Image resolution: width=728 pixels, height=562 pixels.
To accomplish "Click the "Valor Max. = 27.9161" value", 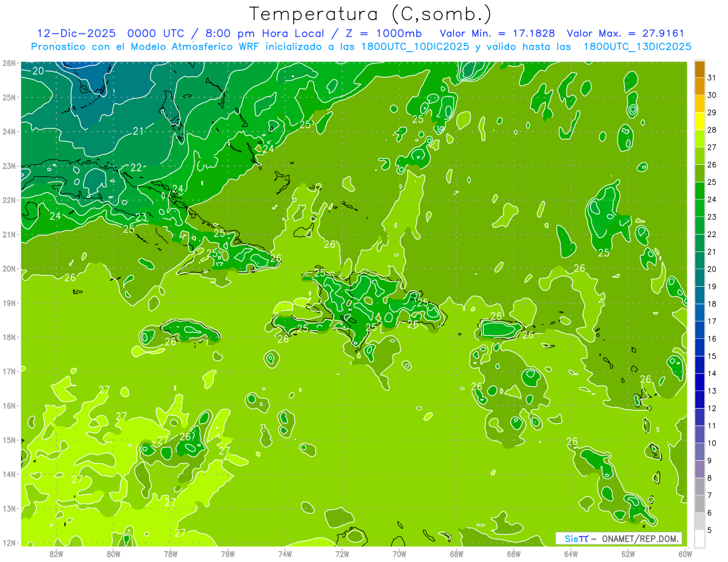I will click(x=625, y=33).
